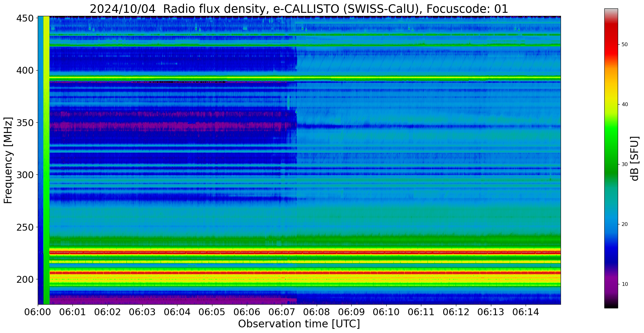Screen dimensions: 644x333
Task: Click the 06:08 time tick label
Action: 317,312
